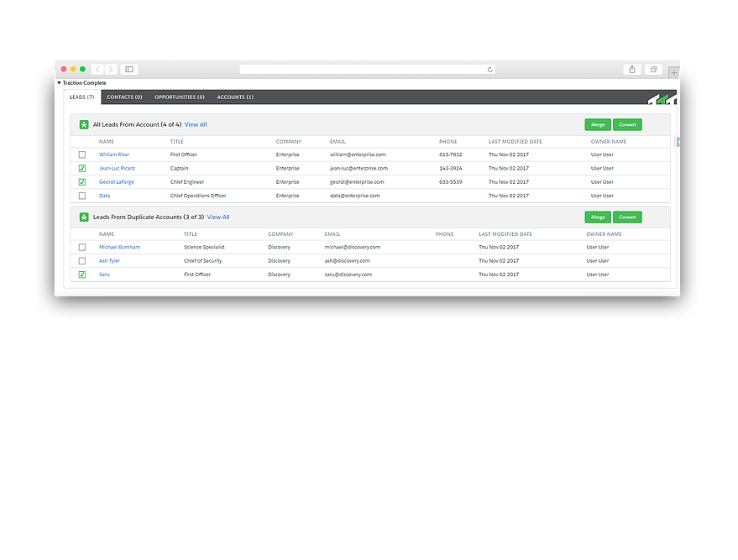The height and width of the screenshot is (560, 738).
Task: Show all tabs overview icon
Action: 654,69
